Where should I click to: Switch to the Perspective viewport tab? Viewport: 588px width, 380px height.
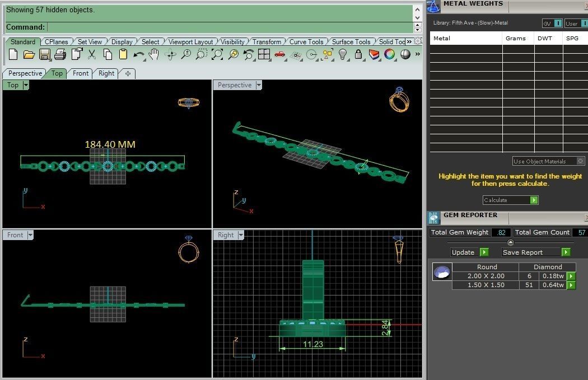coord(25,73)
